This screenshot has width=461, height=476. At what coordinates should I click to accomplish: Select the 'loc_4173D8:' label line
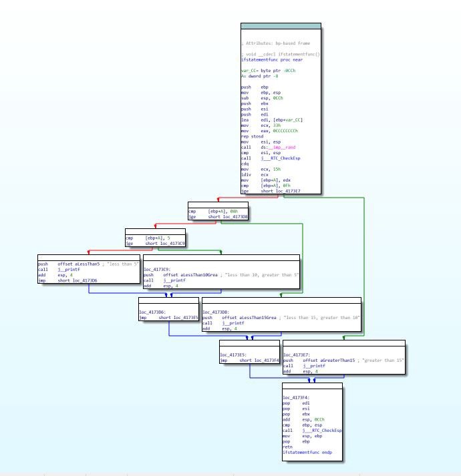click(x=216, y=312)
